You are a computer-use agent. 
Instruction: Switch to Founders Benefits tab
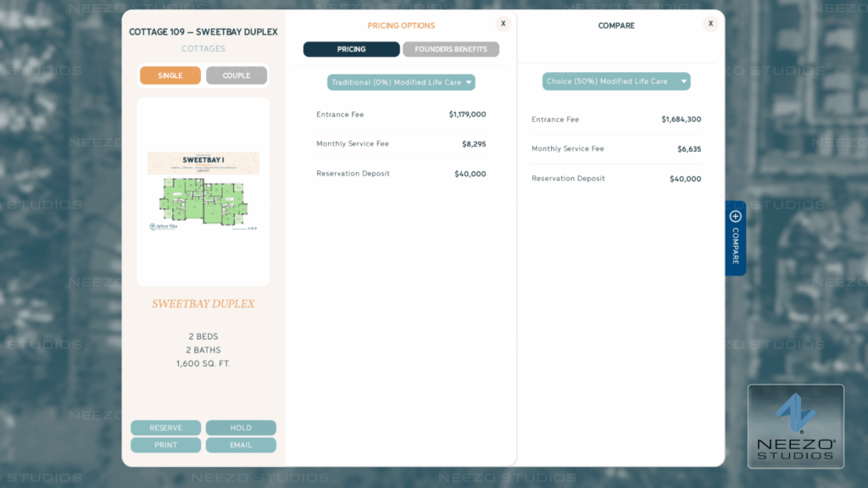pos(451,49)
